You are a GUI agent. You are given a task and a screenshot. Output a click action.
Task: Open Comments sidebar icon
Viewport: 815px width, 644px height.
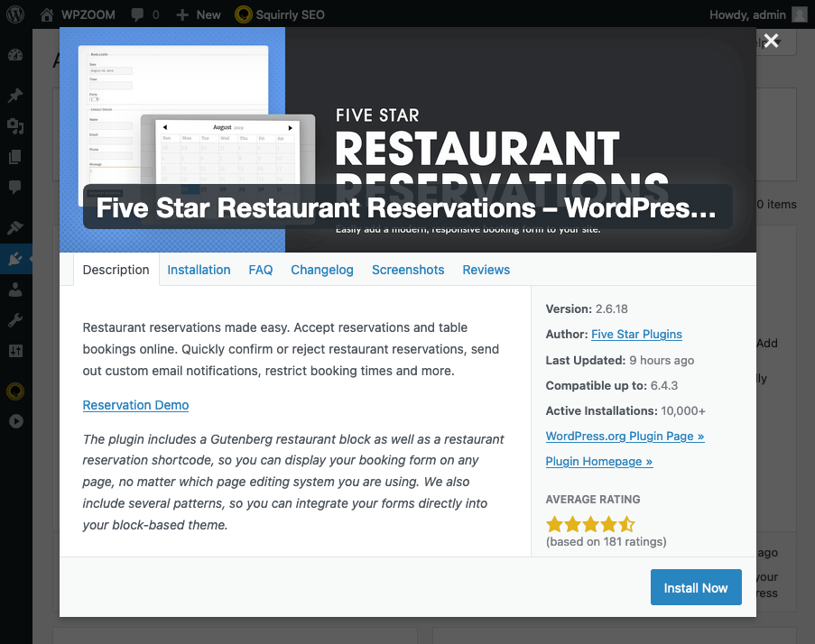tap(15, 187)
